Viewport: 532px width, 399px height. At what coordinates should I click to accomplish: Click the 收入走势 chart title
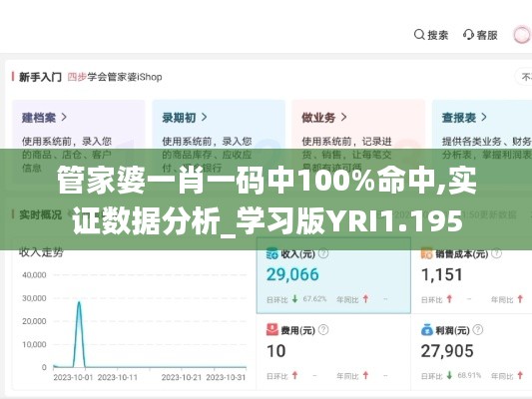tap(41, 252)
